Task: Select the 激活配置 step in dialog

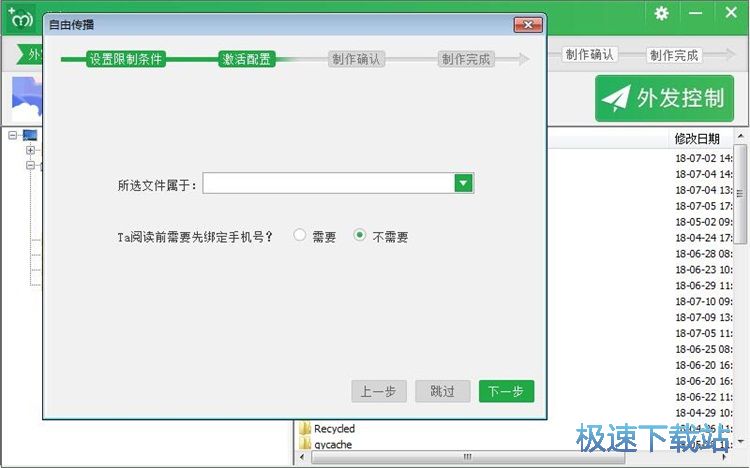Action: point(247,59)
